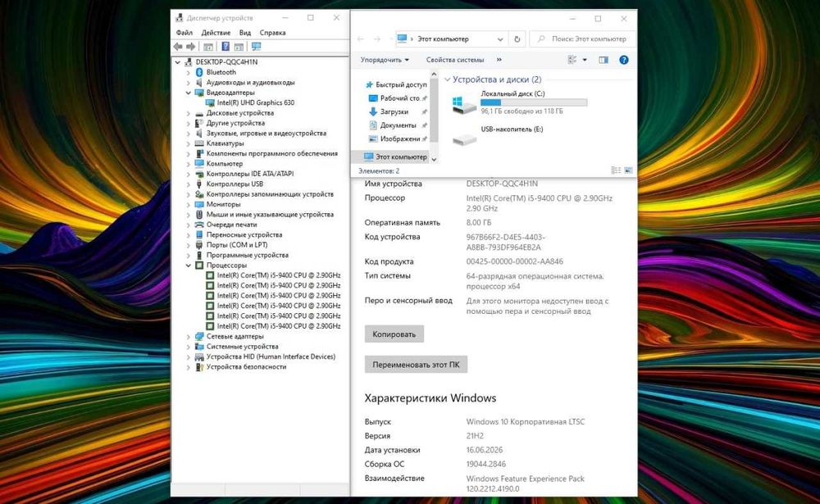This screenshot has width=820, height=504.
Task: Click the Downloads blue arrow icon
Action: tap(373, 111)
